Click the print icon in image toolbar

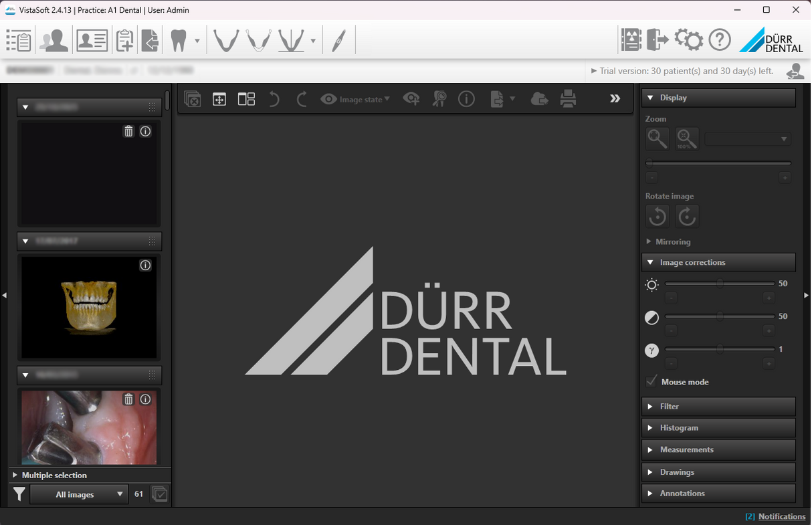[568, 99]
